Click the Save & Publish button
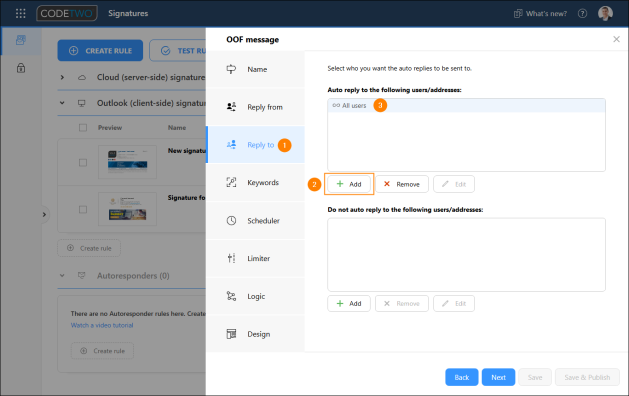The image size is (629, 396). pyautogui.click(x=587, y=377)
